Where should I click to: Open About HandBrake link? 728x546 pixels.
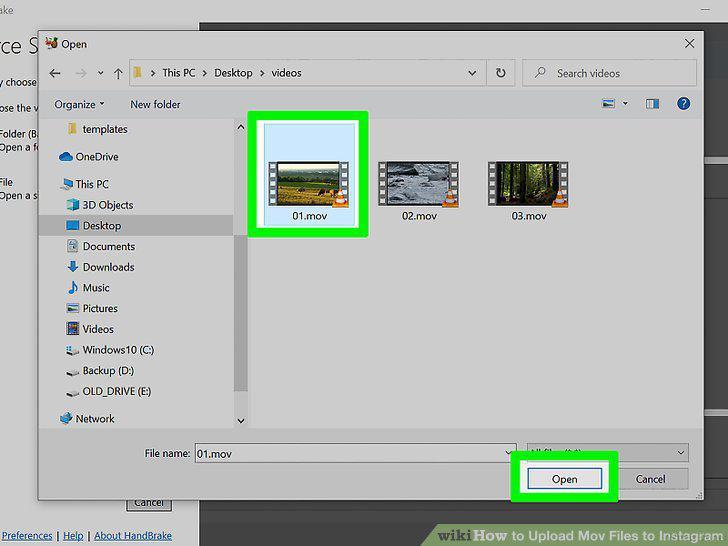pyautogui.click(x=133, y=535)
